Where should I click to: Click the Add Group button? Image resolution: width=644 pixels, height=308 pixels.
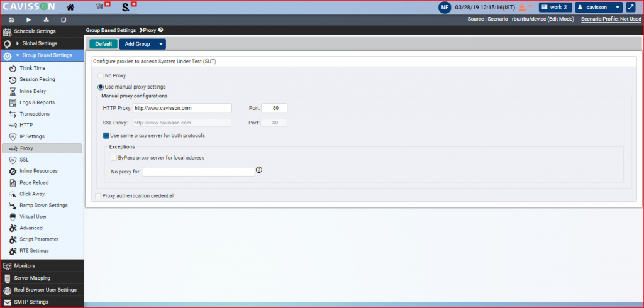click(138, 44)
